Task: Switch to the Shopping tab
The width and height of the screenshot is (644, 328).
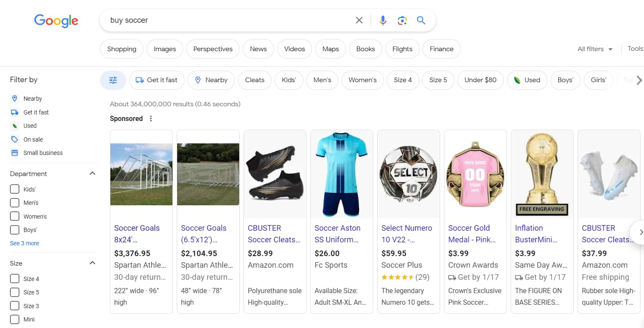Action: (121, 49)
